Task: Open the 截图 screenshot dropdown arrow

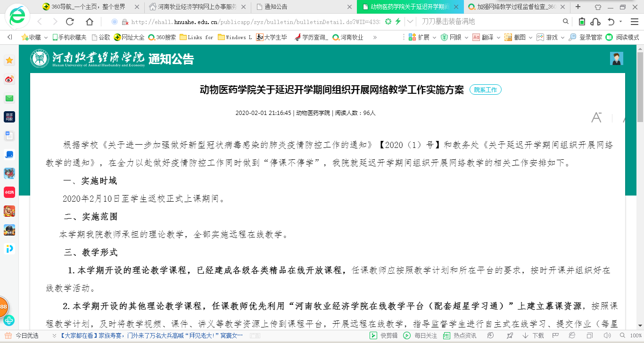Action: [x=530, y=37]
